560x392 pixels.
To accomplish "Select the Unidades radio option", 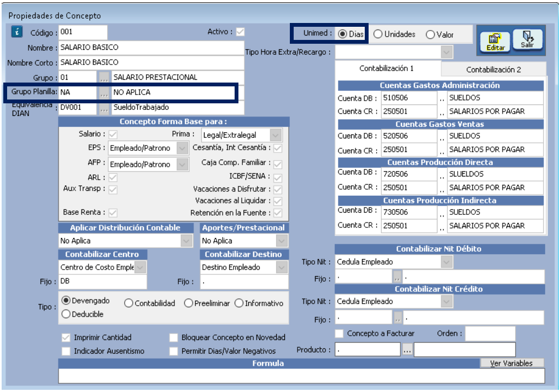I will [x=378, y=34].
